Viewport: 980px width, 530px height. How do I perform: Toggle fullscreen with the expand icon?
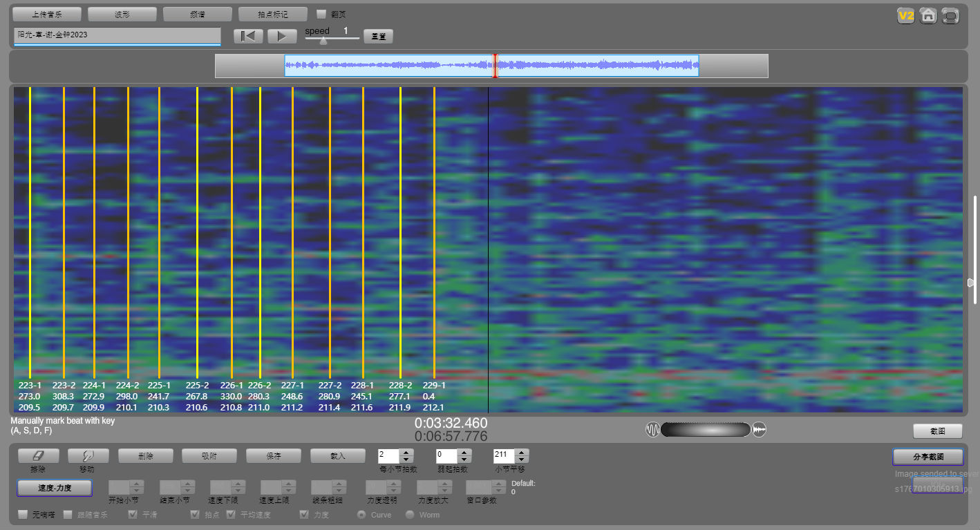coord(951,16)
